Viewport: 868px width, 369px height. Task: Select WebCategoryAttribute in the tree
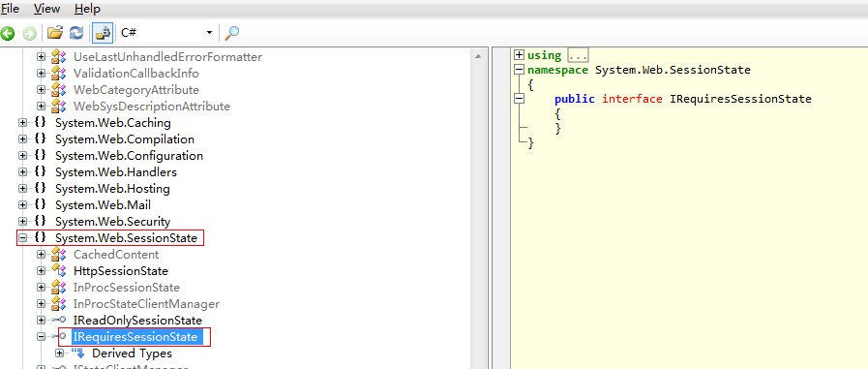tap(136, 89)
